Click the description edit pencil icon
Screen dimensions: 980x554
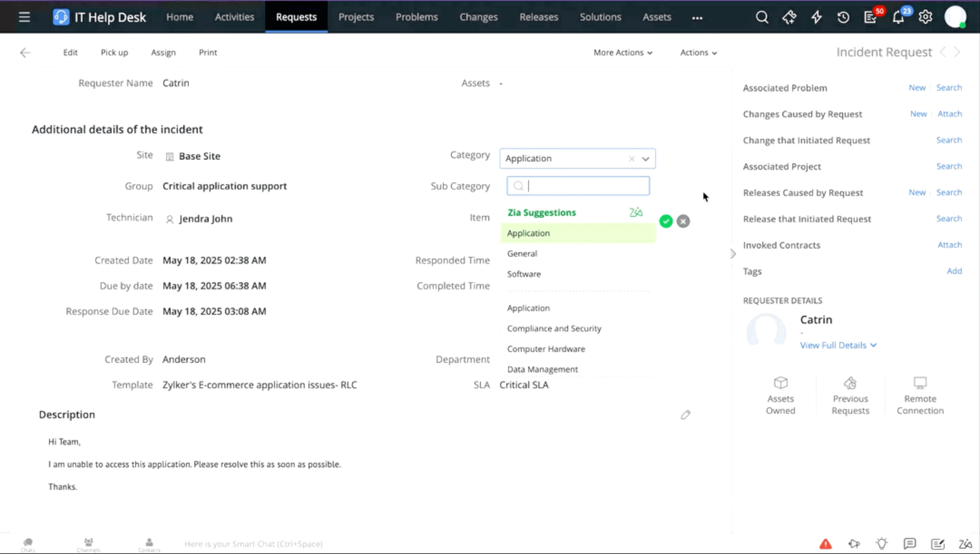pyautogui.click(x=685, y=414)
